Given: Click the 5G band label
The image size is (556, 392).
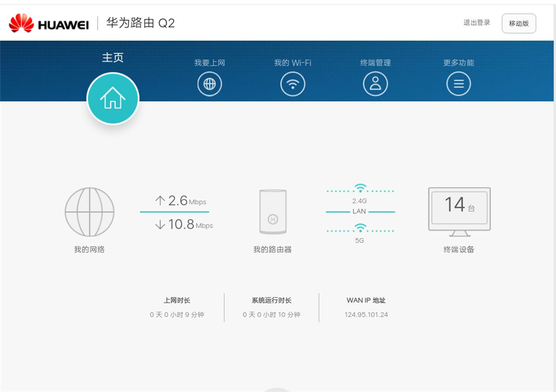Looking at the screenshot, I should [360, 241].
